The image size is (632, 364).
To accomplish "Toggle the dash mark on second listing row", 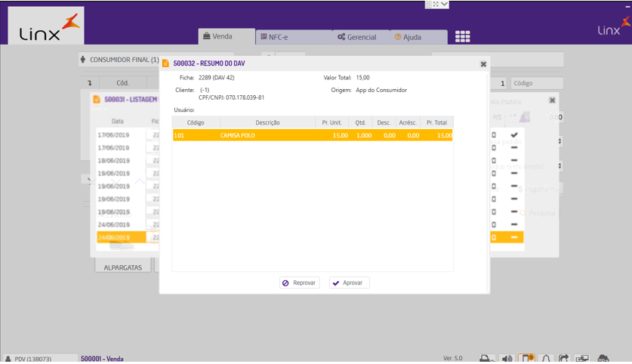I will tap(514, 147).
